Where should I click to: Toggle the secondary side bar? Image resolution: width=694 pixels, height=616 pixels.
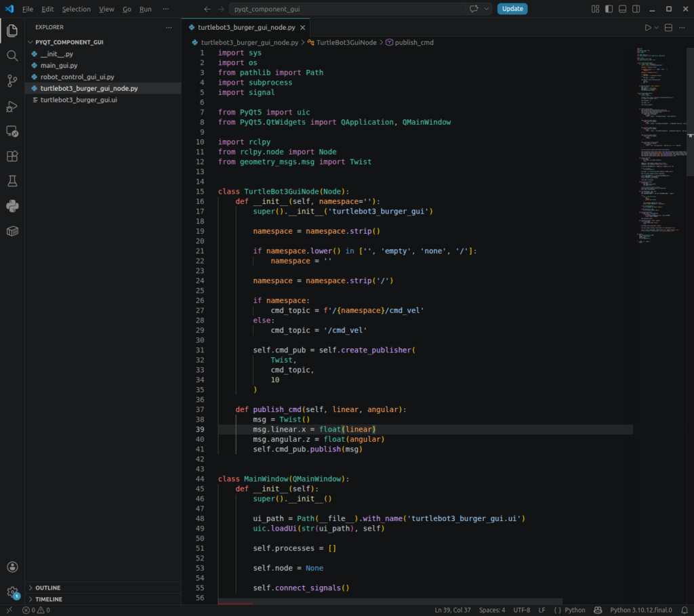pyautogui.click(x=636, y=9)
